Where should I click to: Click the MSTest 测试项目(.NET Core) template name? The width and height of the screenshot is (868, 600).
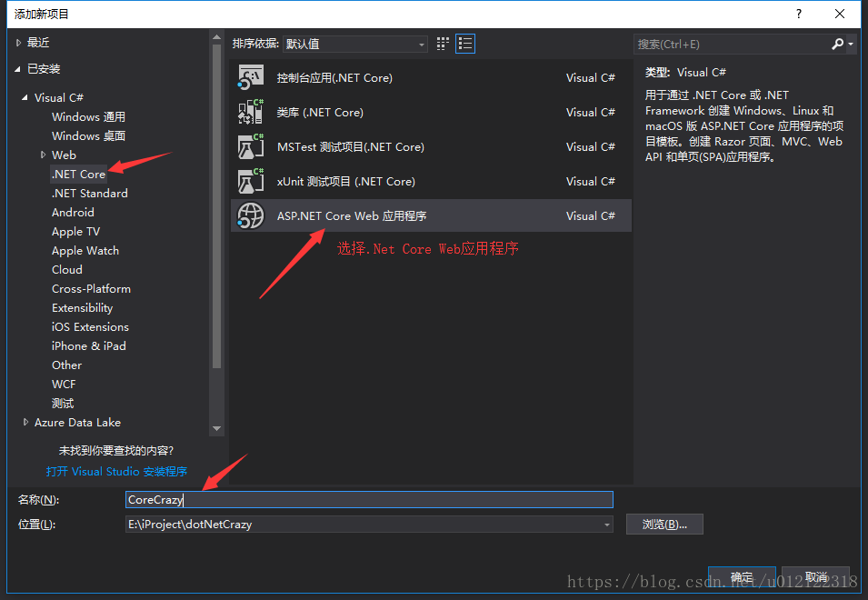click(x=351, y=146)
